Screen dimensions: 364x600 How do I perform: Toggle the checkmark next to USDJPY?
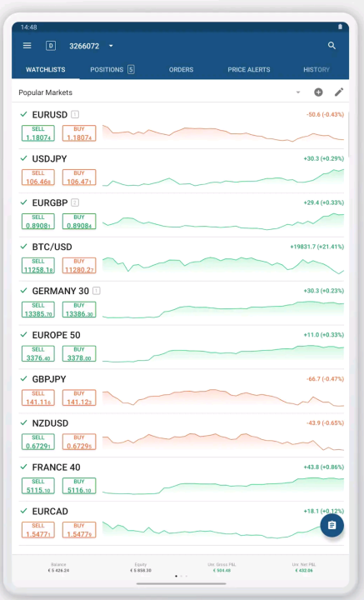(23, 158)
